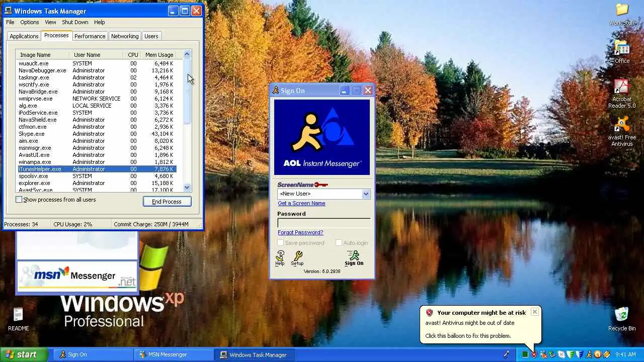Image resolution: width=644 pixels, height=362 pixels.
Task: Click the system clock showing 9:41 AM
Action: [625, 354]
